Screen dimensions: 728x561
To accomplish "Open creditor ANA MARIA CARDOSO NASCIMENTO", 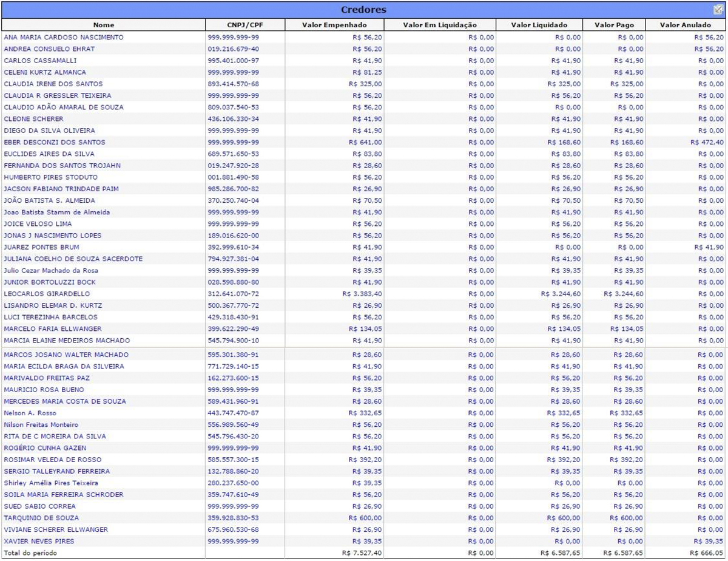I will [63, 38].
